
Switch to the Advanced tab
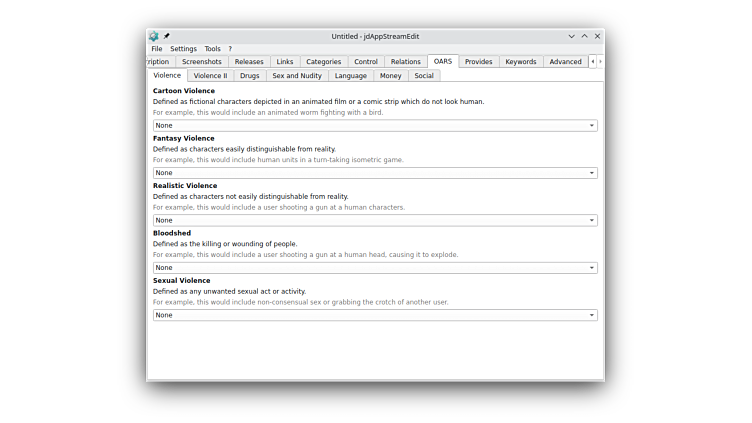(565, 62)
